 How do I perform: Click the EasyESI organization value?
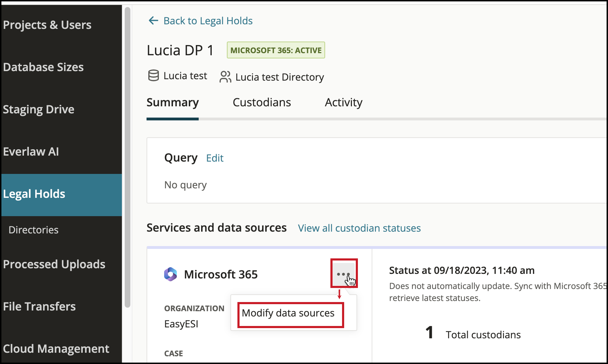[x=181, y=324]
